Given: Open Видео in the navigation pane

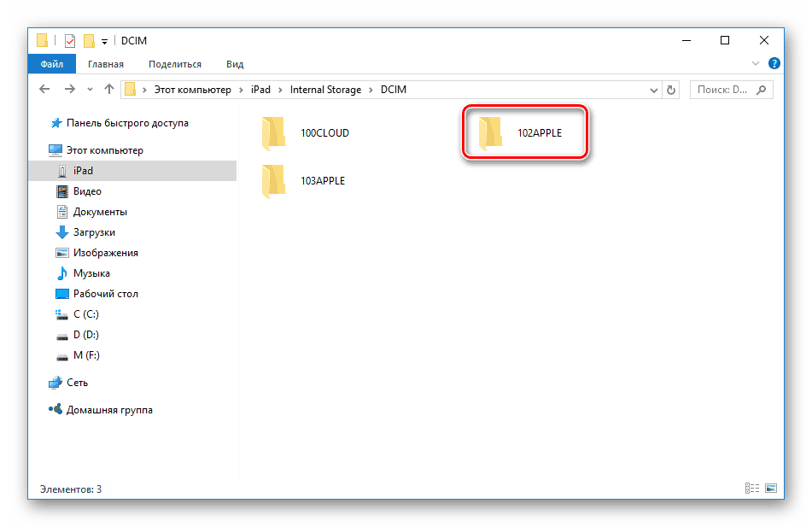Looking at the screenshot, I should (x=79, y=191).
